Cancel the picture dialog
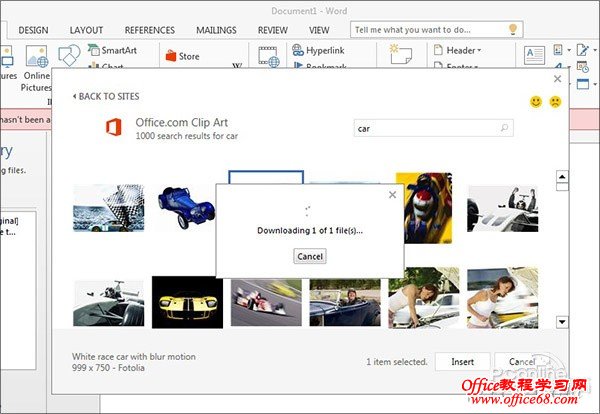The image size is (600, 414). point(522,362)
